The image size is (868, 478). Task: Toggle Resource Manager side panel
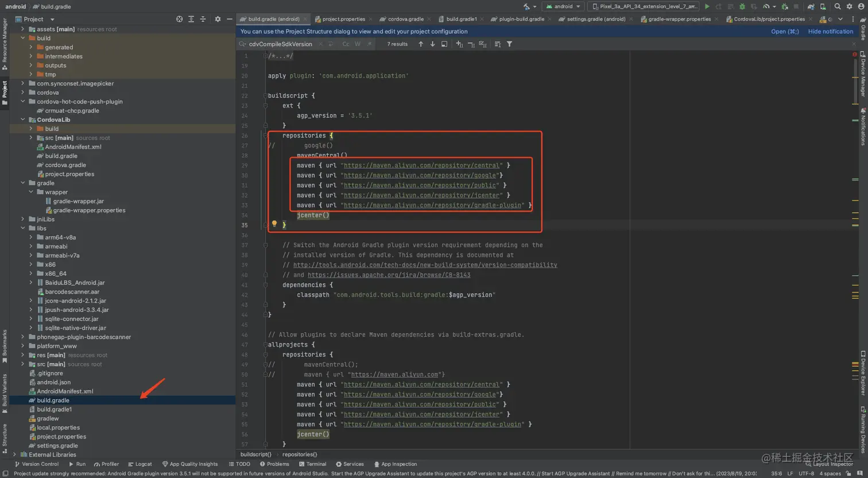pyautogui.click(x=5, y=44)
